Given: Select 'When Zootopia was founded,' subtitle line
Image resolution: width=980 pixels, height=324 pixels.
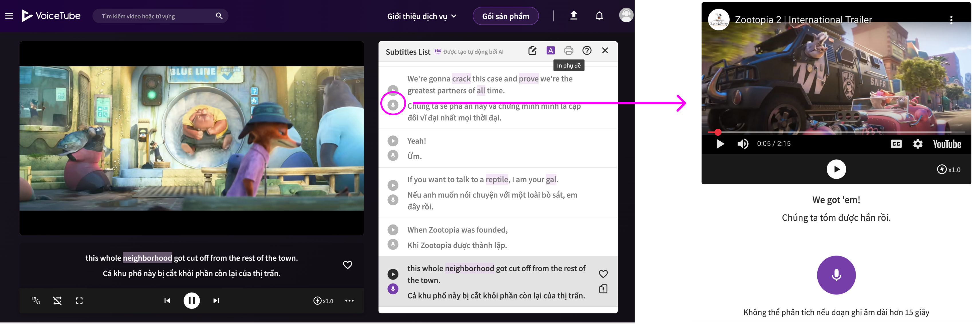Looking at the screenshot, I should coord(457,230).
